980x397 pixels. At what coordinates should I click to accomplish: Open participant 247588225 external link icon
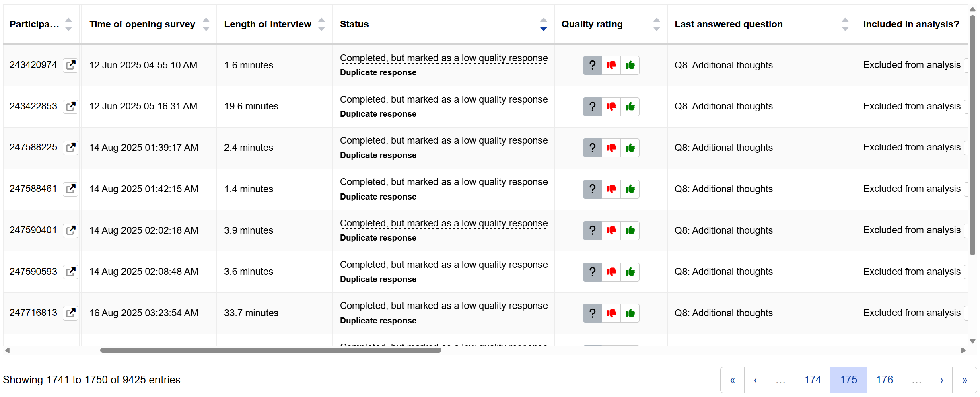pyautogui.click(x=71, y=148)
